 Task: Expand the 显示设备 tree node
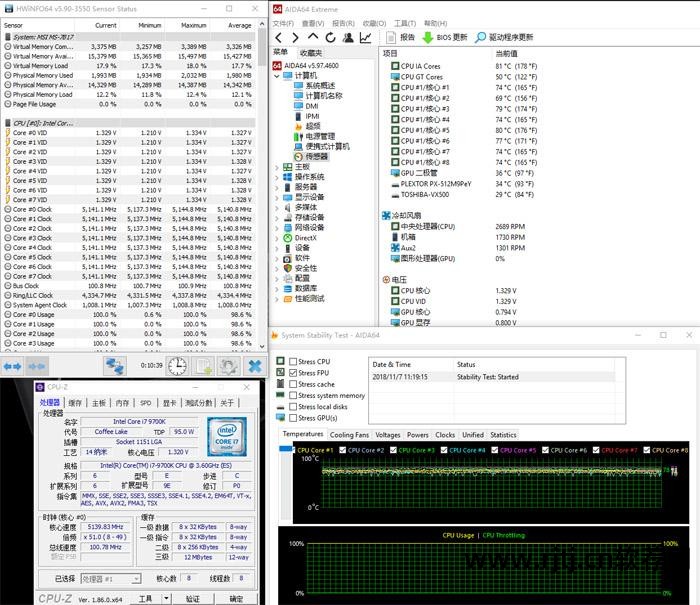[277, 197]
